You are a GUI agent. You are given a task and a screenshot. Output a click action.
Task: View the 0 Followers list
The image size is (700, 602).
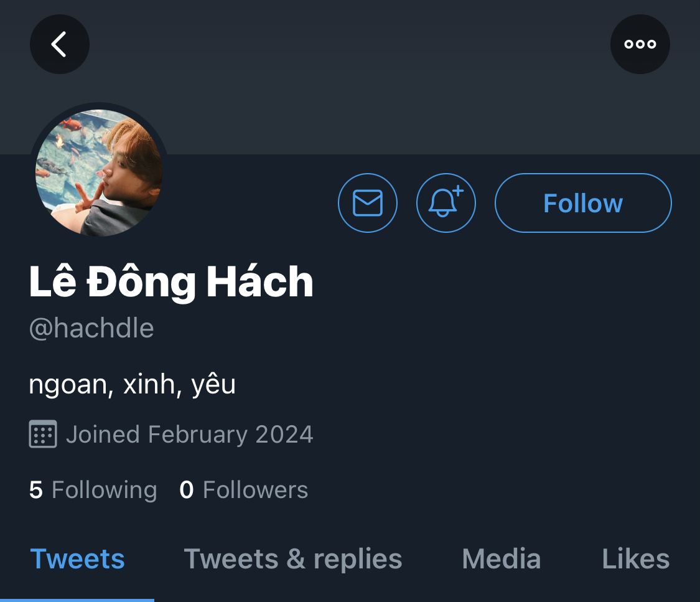tap(243, 490)
